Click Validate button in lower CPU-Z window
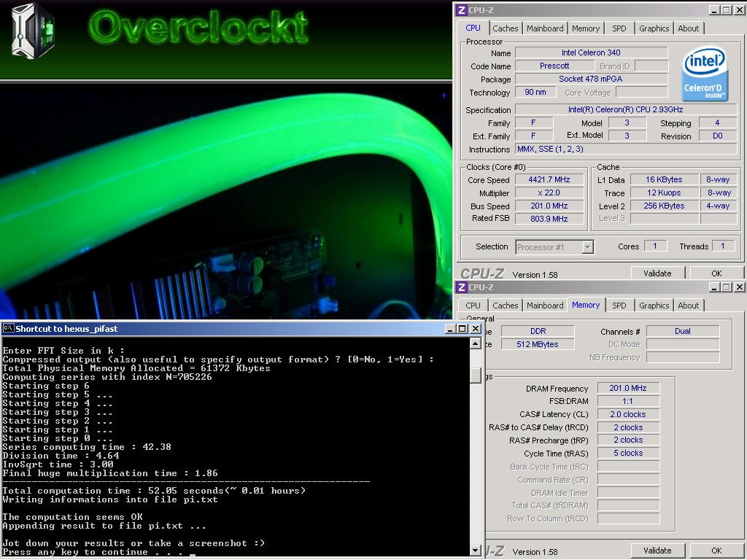 click(657, 551)
